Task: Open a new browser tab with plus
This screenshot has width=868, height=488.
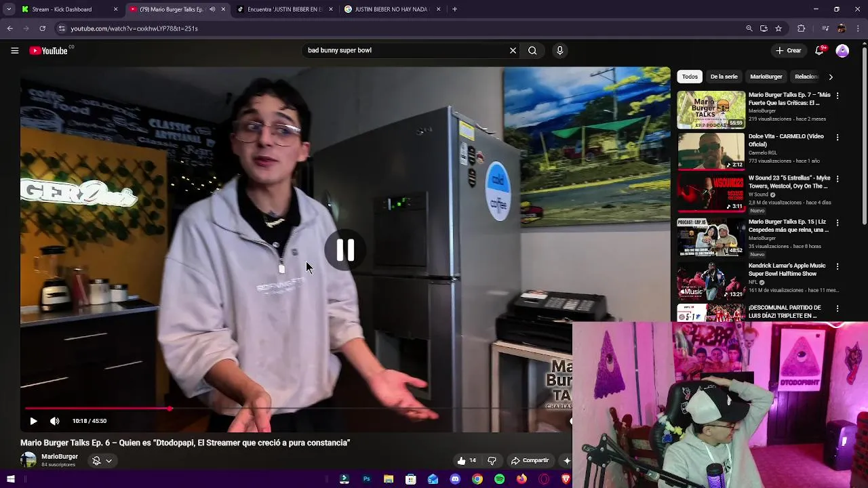Action: pos(454,9)
